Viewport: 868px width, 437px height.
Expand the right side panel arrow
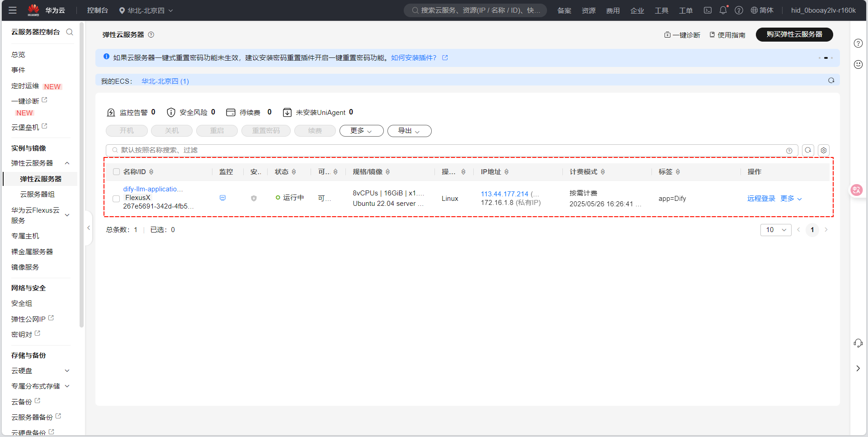(858, 368)
